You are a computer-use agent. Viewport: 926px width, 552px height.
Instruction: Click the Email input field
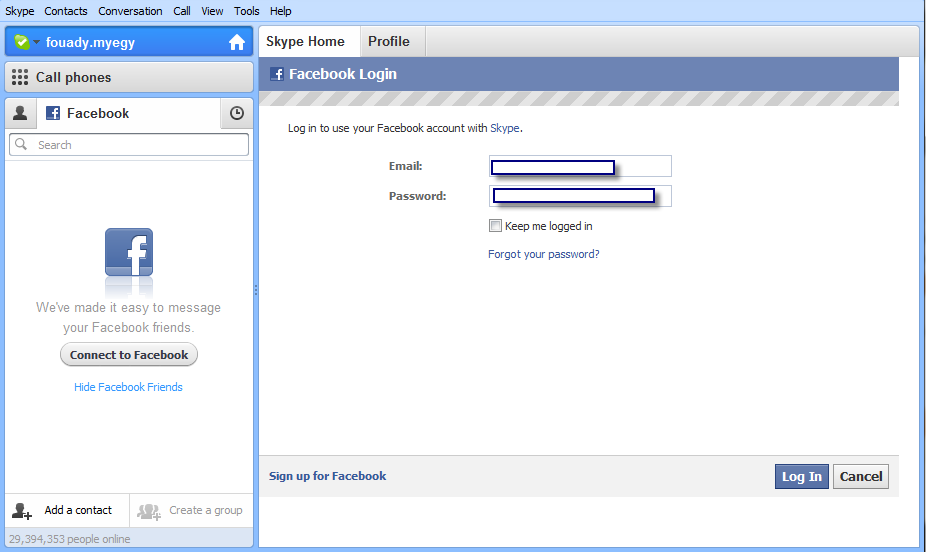(581, 166)
